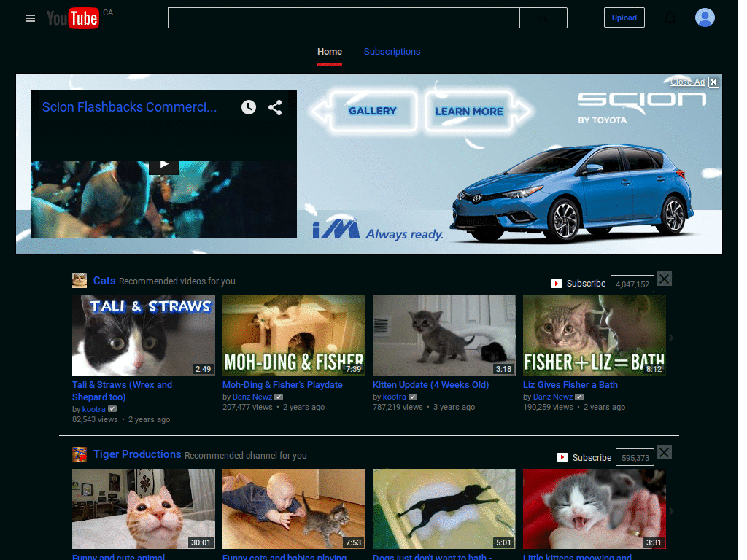The height and width of the screenshot is (560, 747).
Task: Click the Scion by Toyota logo in ad
Action: 642,108
